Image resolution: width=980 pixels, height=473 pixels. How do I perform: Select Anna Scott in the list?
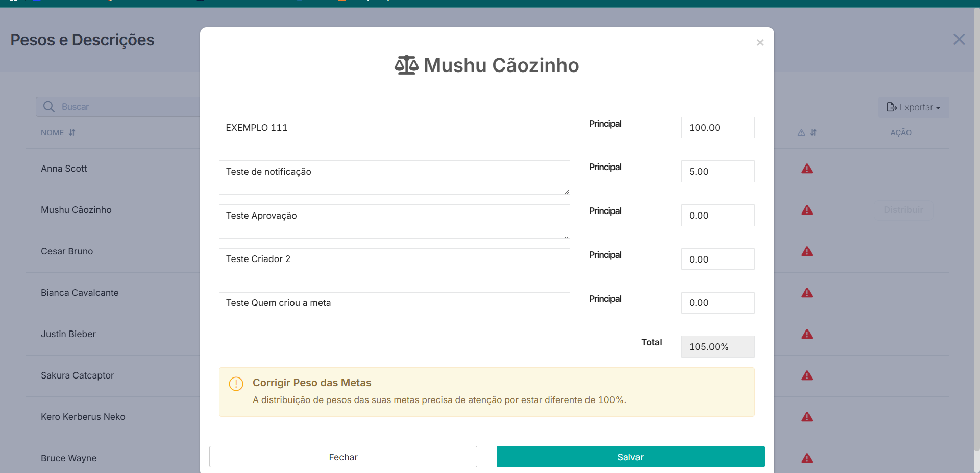pyautogui.click(x=64, y=169)
